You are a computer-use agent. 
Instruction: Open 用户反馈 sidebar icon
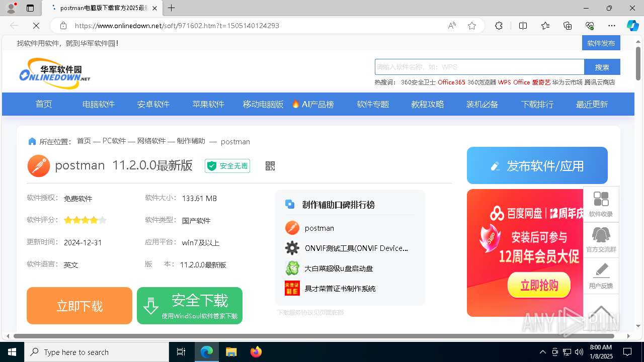[601, 276]
